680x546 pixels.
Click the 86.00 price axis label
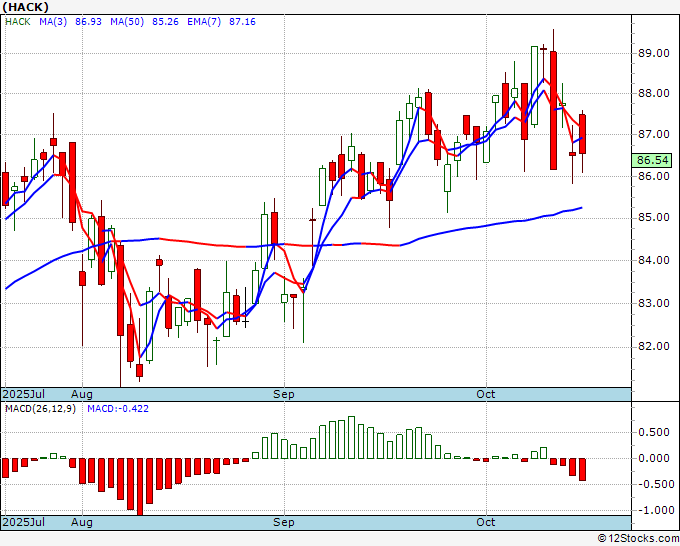653,176
